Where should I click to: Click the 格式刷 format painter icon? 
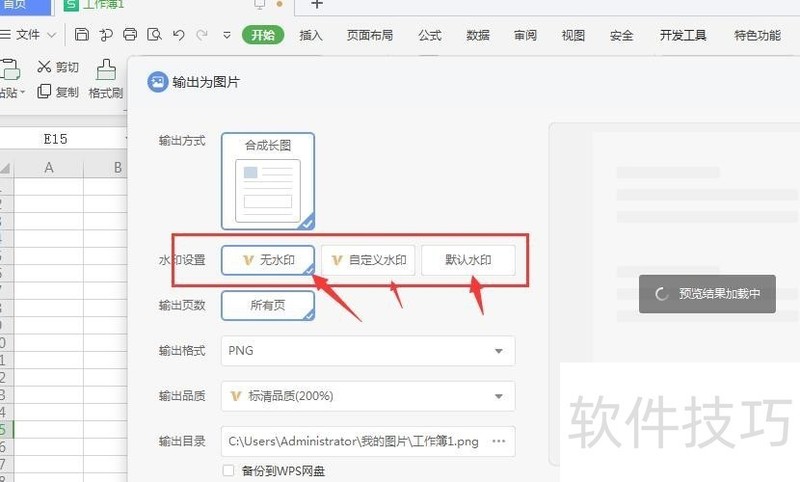coord(106,69)
